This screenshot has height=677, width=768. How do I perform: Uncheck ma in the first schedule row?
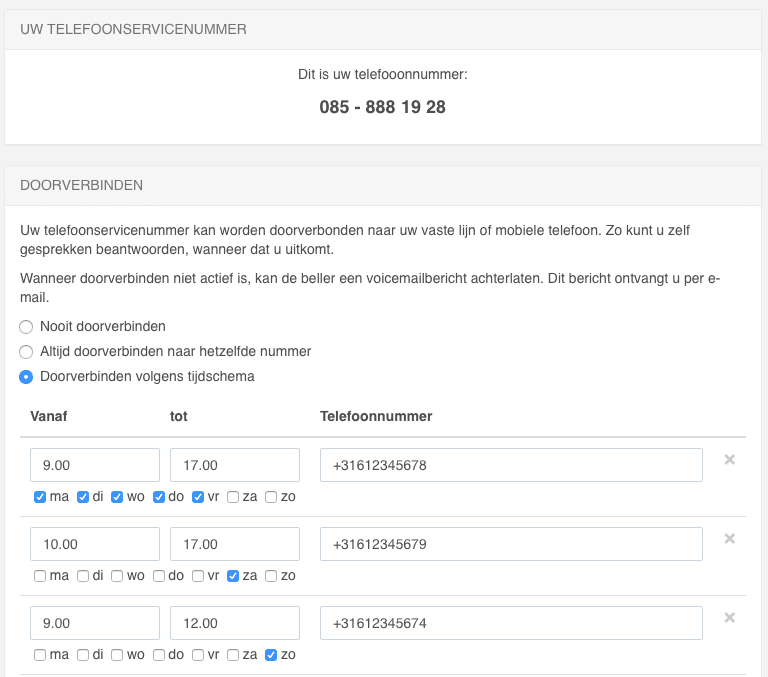click(x=40, y=497)
